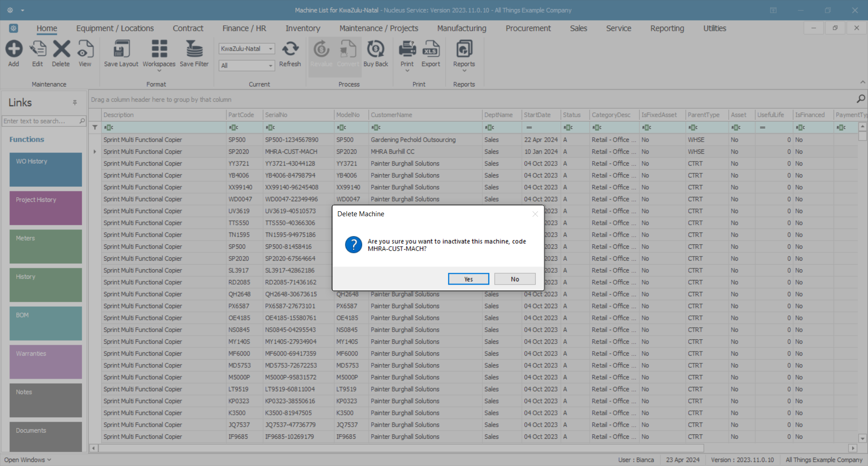This screenshot has width=868, height=466.
Task: Sort by the PartCode column header
Action: pyautogui.click(x=244, y=115)
